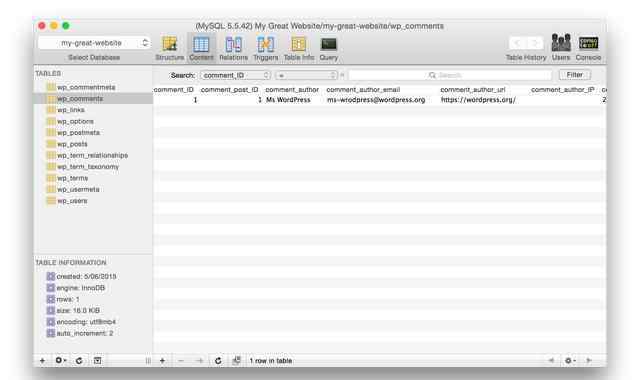Go to next page of results
The width and height of the screenshot is (640, 380).
point(589,360)
